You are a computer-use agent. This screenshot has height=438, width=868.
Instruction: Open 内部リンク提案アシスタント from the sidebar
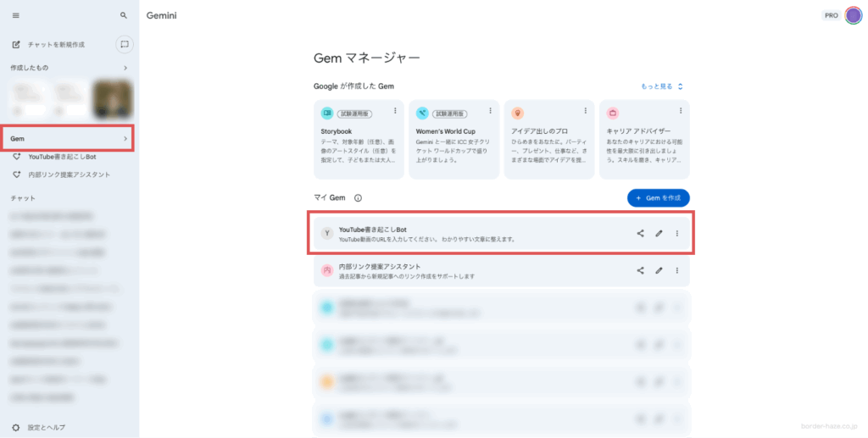[x=70, y=175]
